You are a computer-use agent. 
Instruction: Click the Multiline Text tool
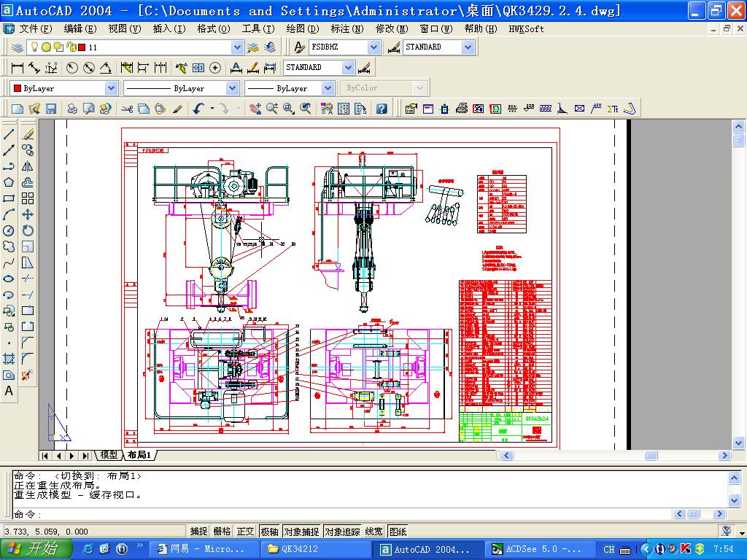tap(9, 392)
